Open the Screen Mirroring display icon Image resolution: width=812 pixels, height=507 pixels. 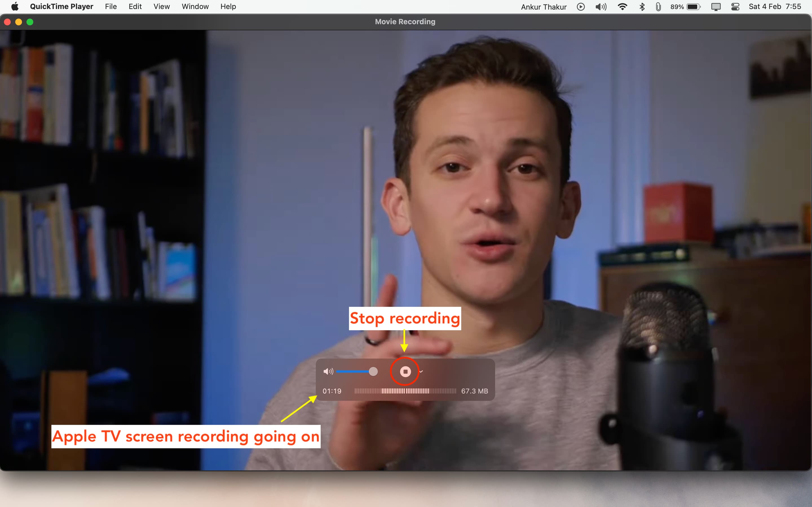click(716, 7)
